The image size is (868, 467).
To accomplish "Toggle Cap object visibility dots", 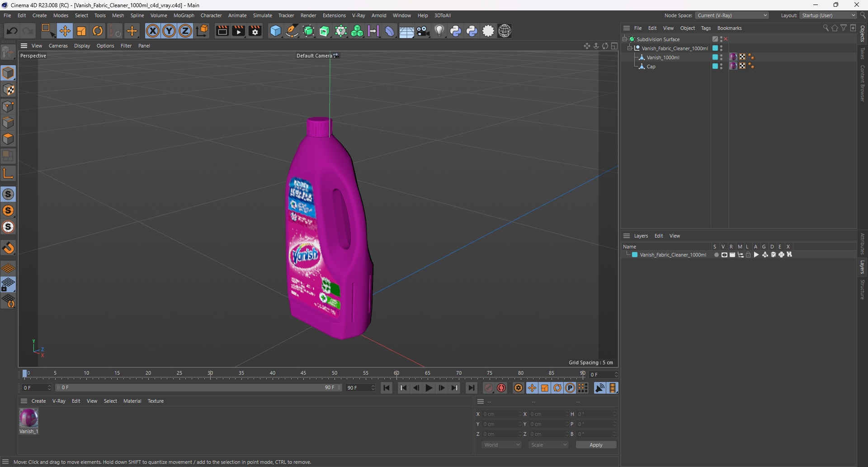I will click(721, 66).
